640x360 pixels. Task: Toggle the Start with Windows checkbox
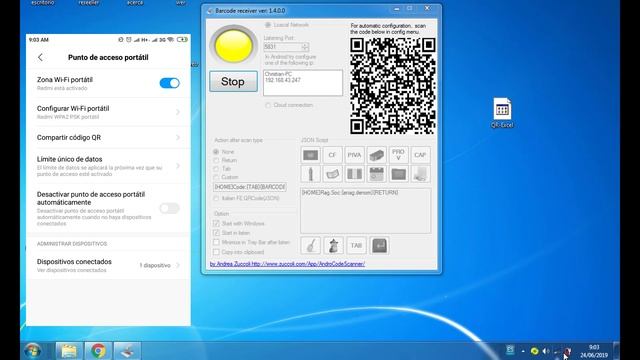[x=216, y=224]
